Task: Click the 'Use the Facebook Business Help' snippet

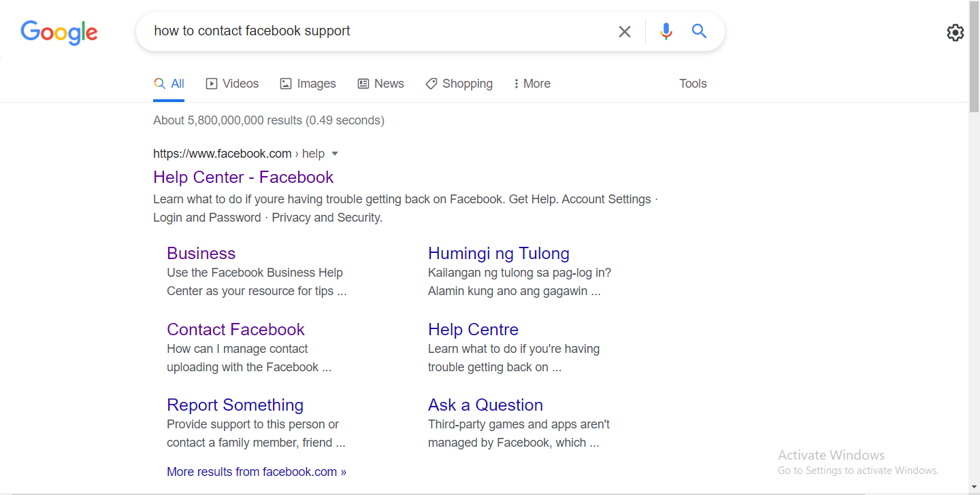Action: pos(255,273)
